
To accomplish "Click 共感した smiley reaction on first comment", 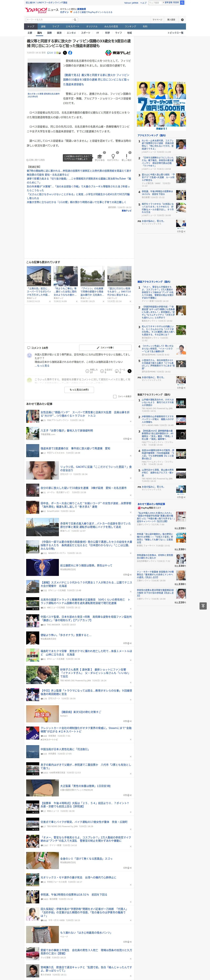I will pos(87,371).
